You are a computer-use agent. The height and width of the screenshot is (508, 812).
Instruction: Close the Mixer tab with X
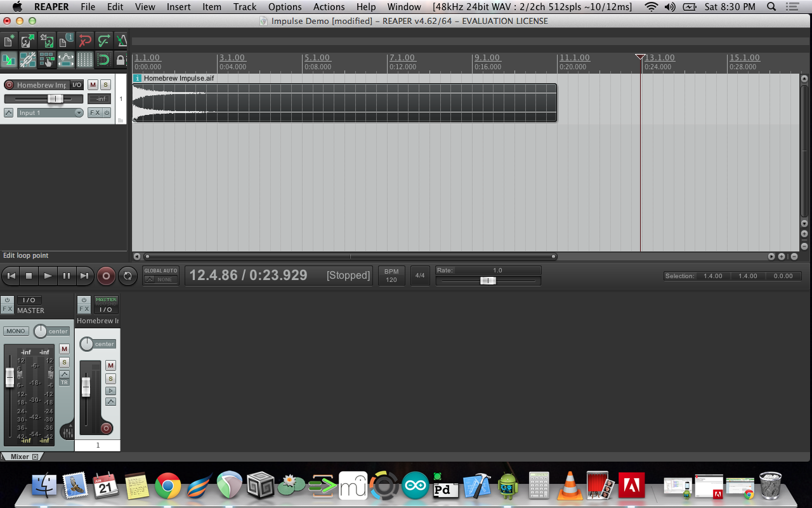click(x=35, y=457)
